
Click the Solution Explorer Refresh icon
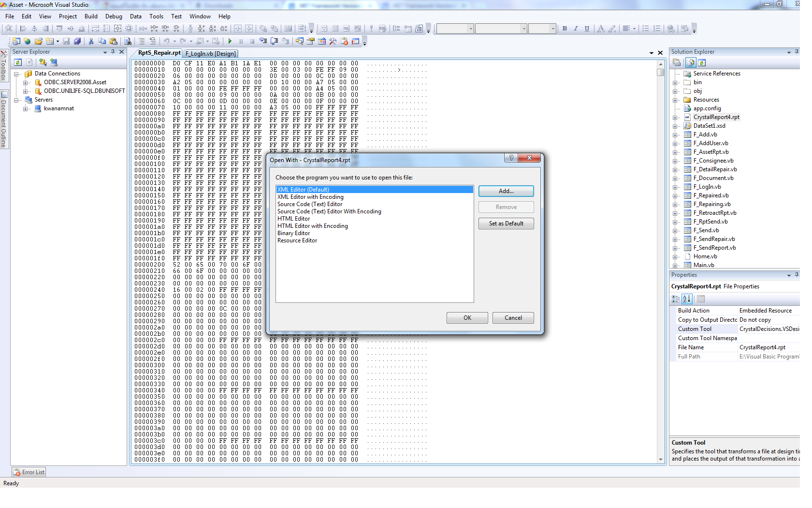pos(702,62)
